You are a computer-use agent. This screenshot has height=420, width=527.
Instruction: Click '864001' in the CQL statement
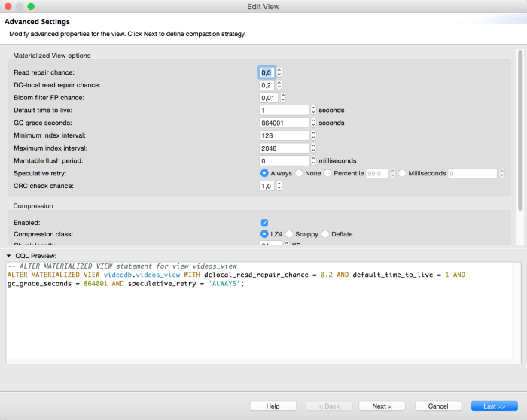point(96,284)
